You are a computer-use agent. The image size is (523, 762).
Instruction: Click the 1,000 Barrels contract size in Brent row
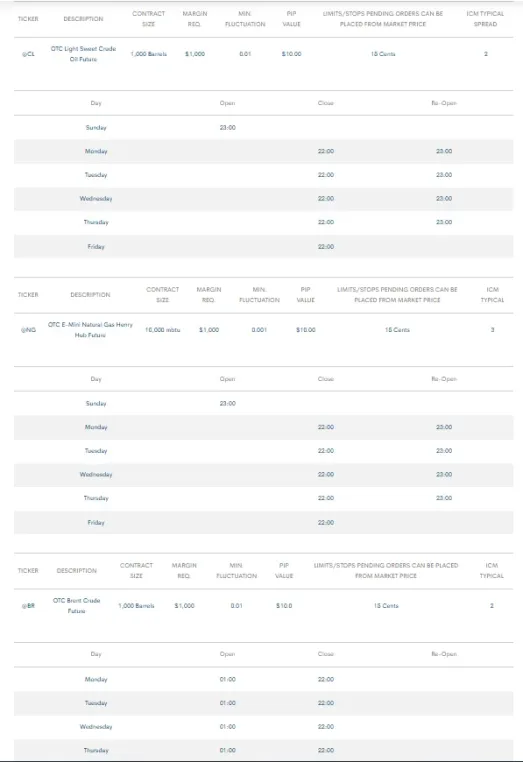point(136,606)
